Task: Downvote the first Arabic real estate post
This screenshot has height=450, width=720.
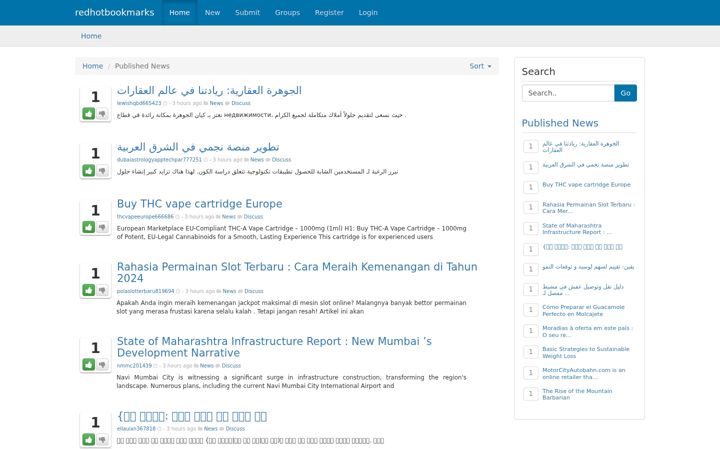Action: (x=102, y=113)
